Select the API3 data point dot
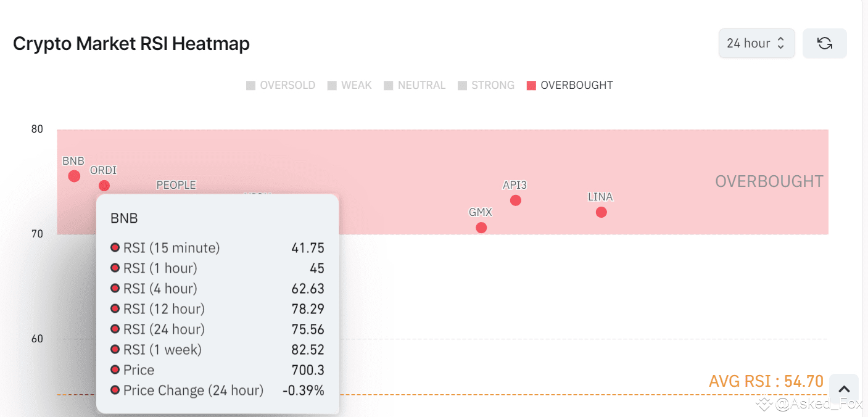 pos(516,200)
